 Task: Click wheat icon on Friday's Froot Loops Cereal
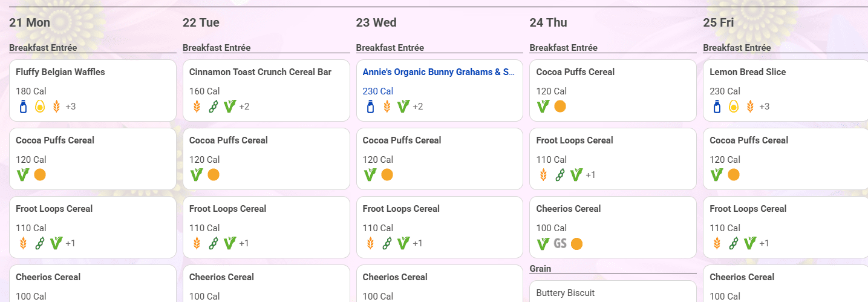point(717,243)
